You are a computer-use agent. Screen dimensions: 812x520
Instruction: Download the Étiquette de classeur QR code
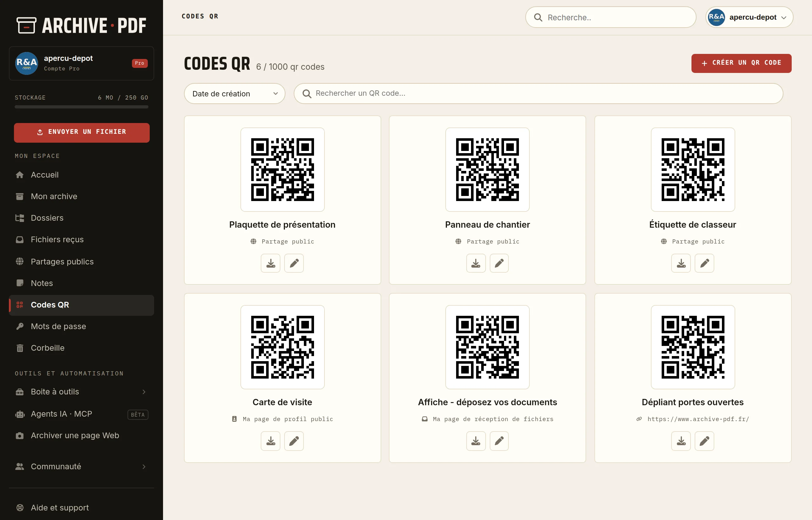pyautogui.click(x=681, y=263)
